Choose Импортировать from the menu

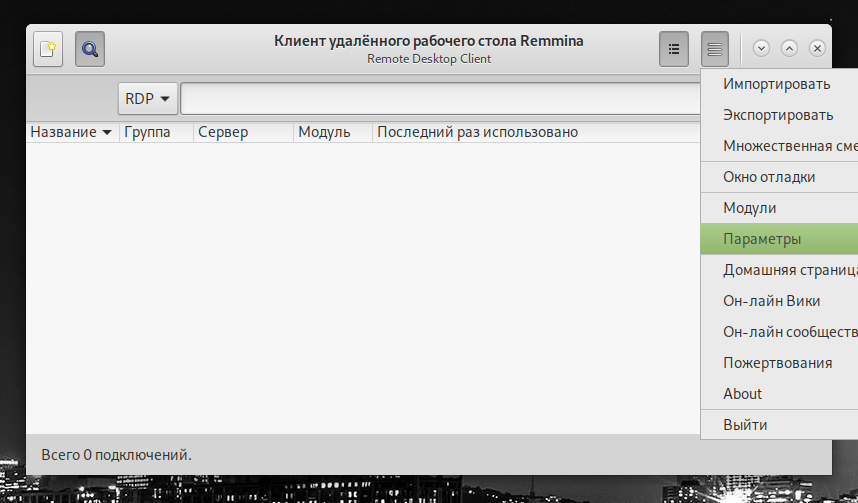[x=779, y=84]
